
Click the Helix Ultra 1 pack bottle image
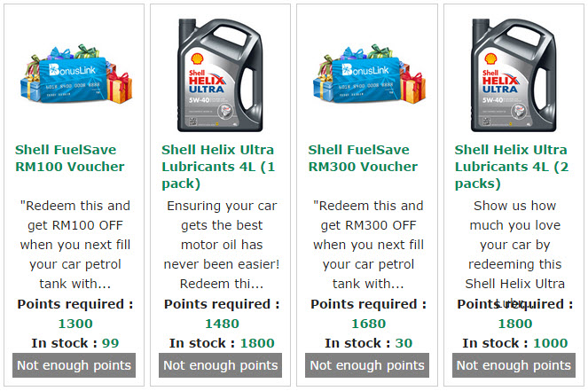coord(221,74)
